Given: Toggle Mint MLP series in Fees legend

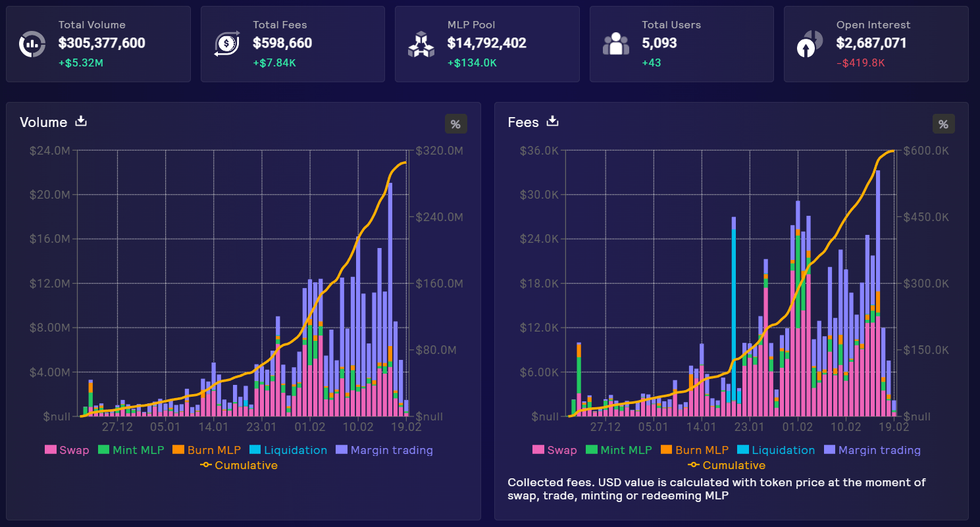Looking at the screenshot, I should [x=618, y=450].
